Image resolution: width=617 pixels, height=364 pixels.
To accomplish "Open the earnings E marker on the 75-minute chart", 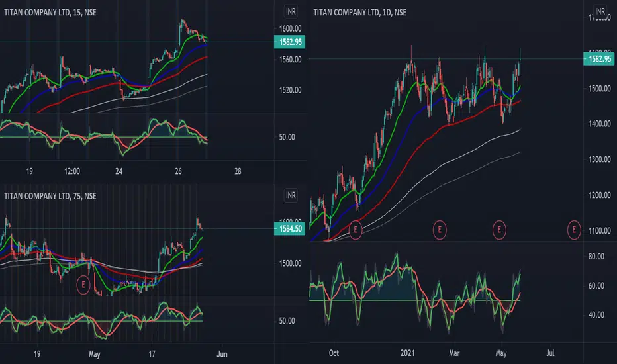I will tap(83, 285).
